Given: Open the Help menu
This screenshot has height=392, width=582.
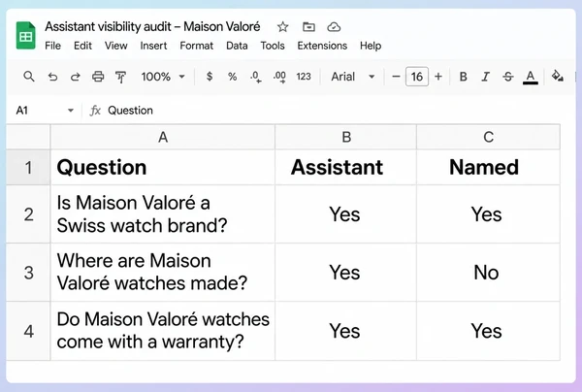Looking at the screenshot, I should pos(371,46).
